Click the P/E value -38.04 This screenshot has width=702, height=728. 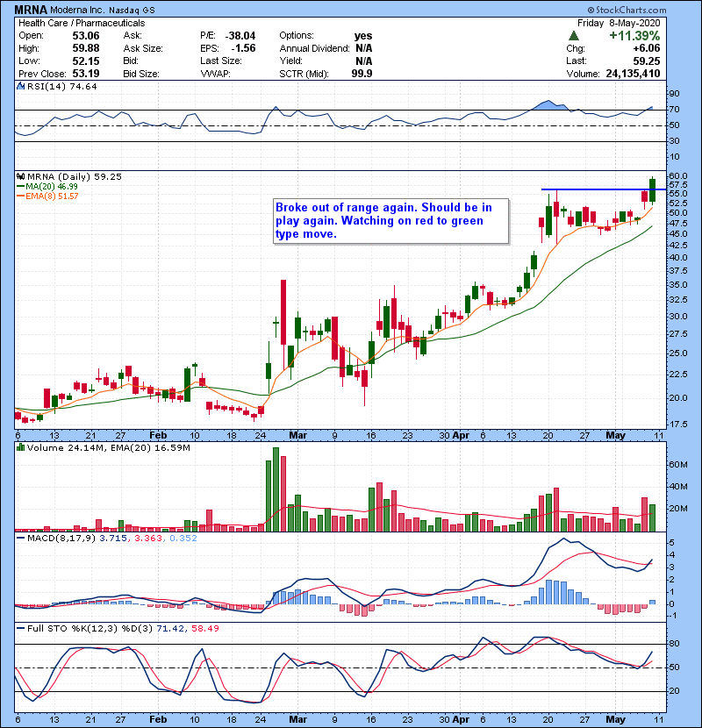[240, 36]
